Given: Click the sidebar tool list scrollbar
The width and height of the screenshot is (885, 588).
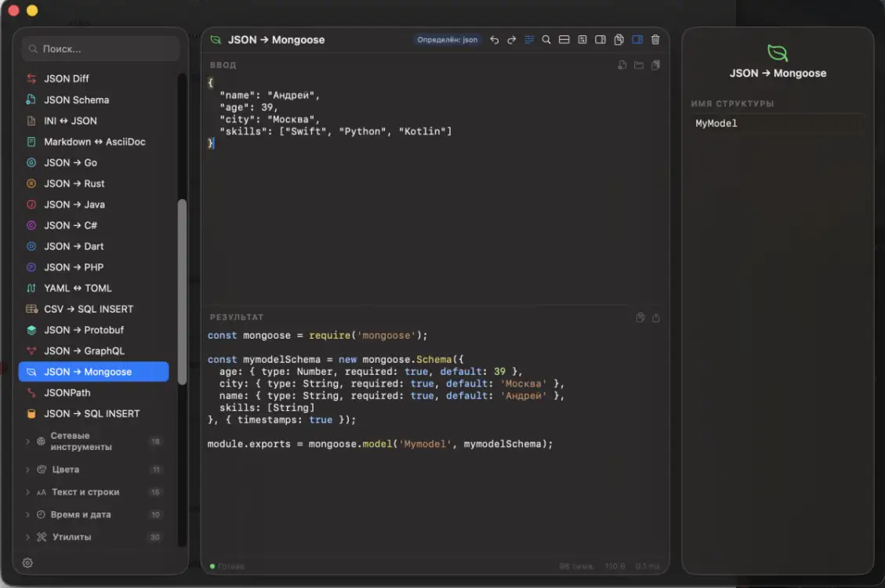Looking at the screenshot, I should 182,292.
